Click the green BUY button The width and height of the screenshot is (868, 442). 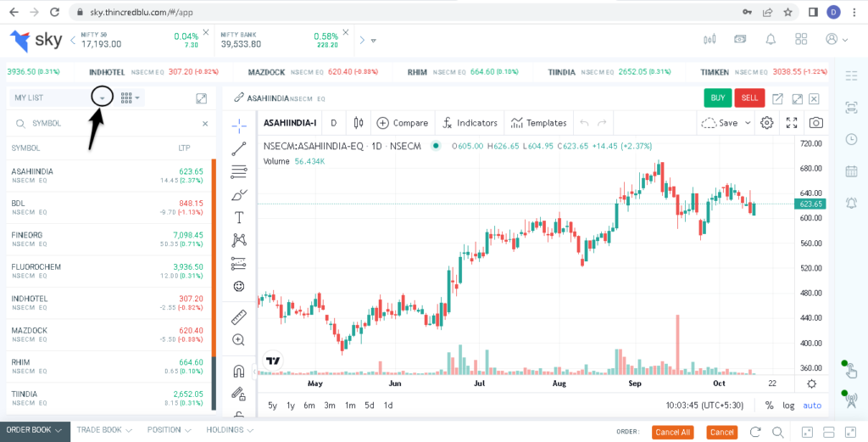click(718, 98)
